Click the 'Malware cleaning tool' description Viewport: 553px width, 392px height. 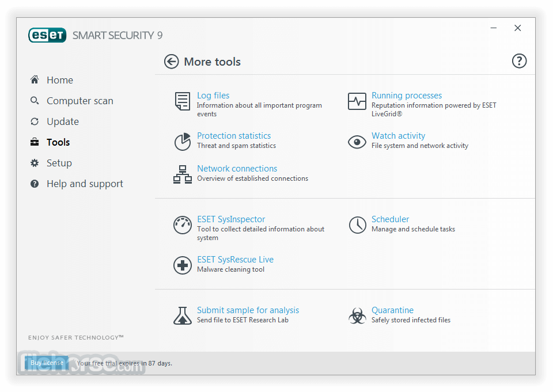click(x=230, y=269)
